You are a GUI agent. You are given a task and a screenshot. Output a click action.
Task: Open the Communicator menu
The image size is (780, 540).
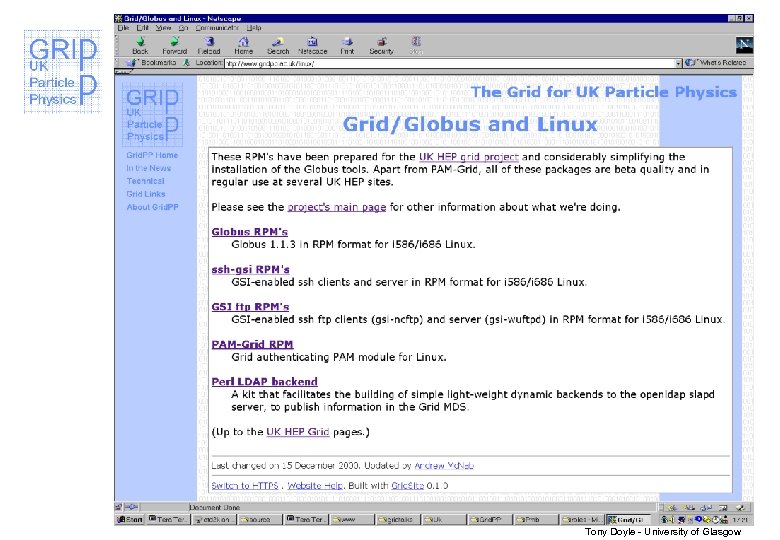coord(217,28)
